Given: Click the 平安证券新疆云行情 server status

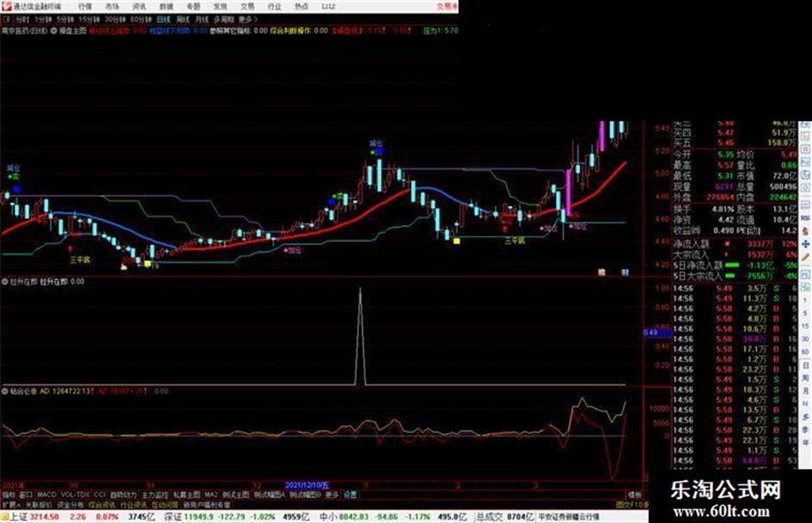Looking at the screenshot, I should [x=569, y=517].
